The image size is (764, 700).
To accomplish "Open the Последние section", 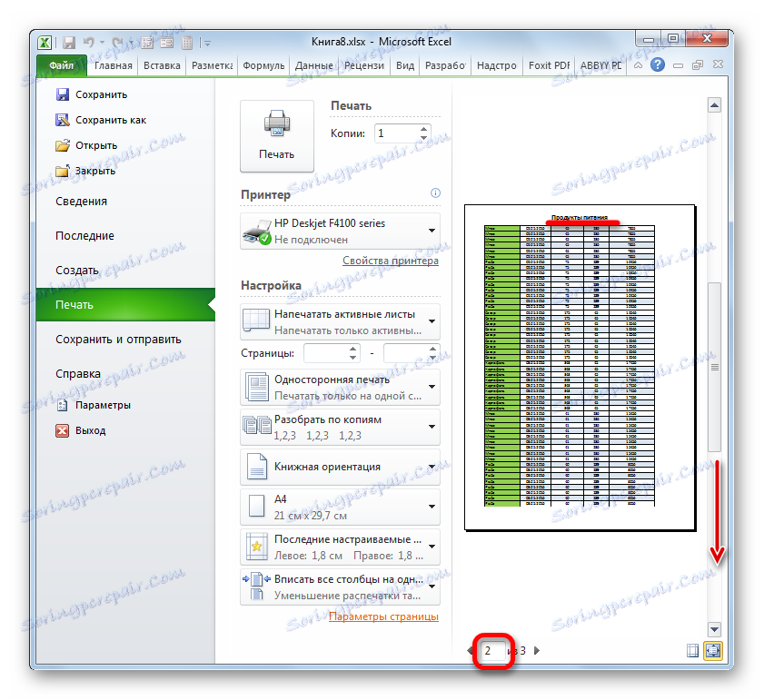I will [x=84, y=236].
